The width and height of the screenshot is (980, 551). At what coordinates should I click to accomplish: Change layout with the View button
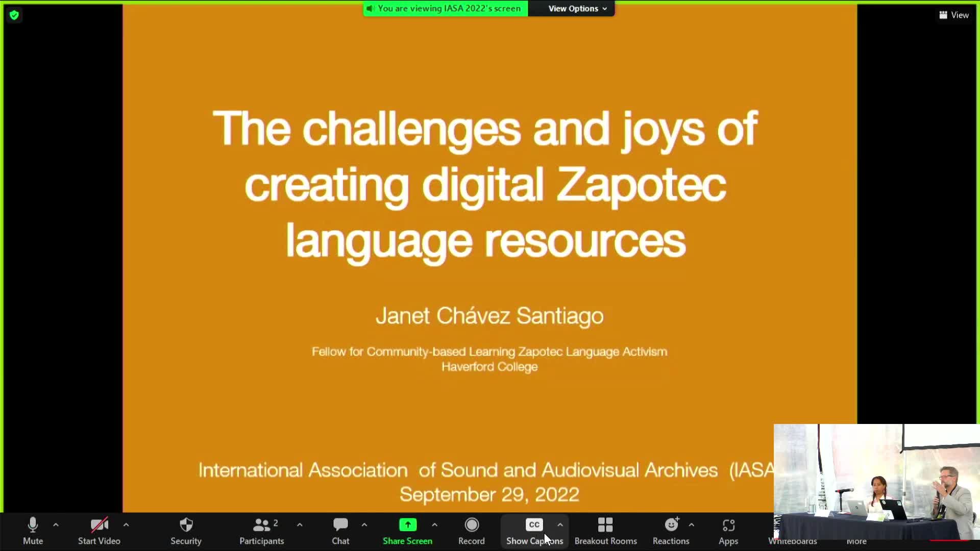[x=953, y=15]
